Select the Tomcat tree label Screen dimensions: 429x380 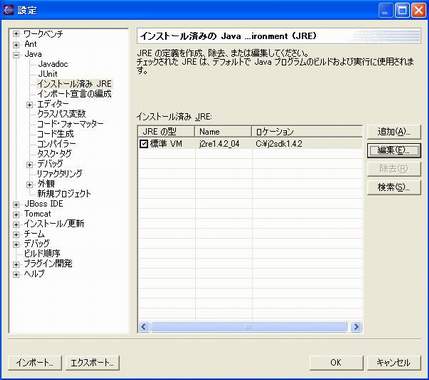[x=37, y=214]
